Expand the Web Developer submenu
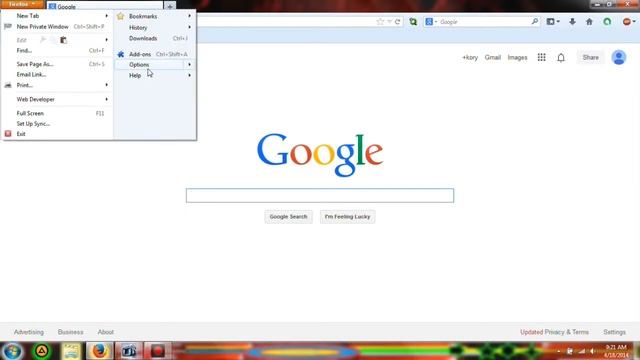 click(36, 99)
